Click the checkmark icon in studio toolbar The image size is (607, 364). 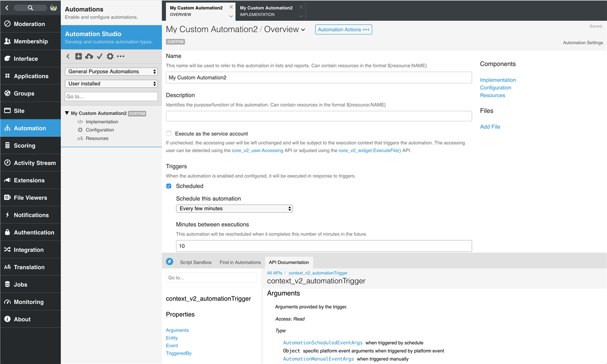(x=100, y=56)
